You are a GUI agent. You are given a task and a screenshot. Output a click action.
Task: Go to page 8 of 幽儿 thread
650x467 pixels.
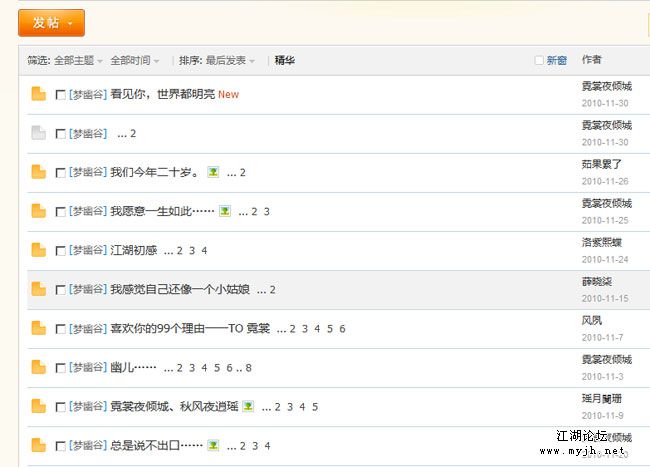click(248, 368)
